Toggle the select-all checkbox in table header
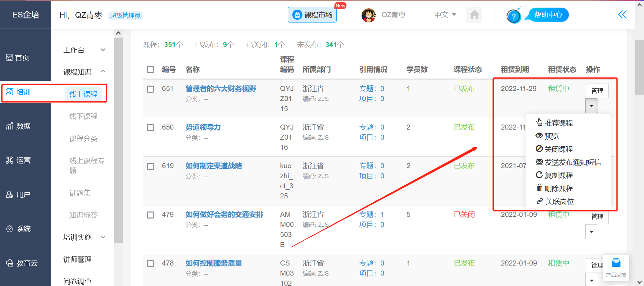The height and width of the screenshot is (286, 644). pos(150,69)
